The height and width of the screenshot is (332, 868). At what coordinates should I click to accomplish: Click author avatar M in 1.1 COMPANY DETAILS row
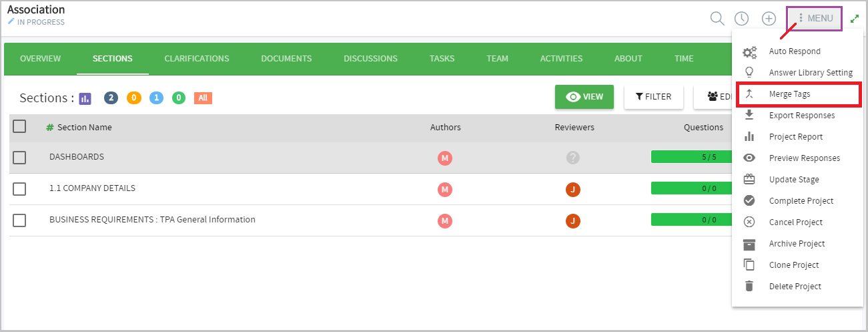445,189
